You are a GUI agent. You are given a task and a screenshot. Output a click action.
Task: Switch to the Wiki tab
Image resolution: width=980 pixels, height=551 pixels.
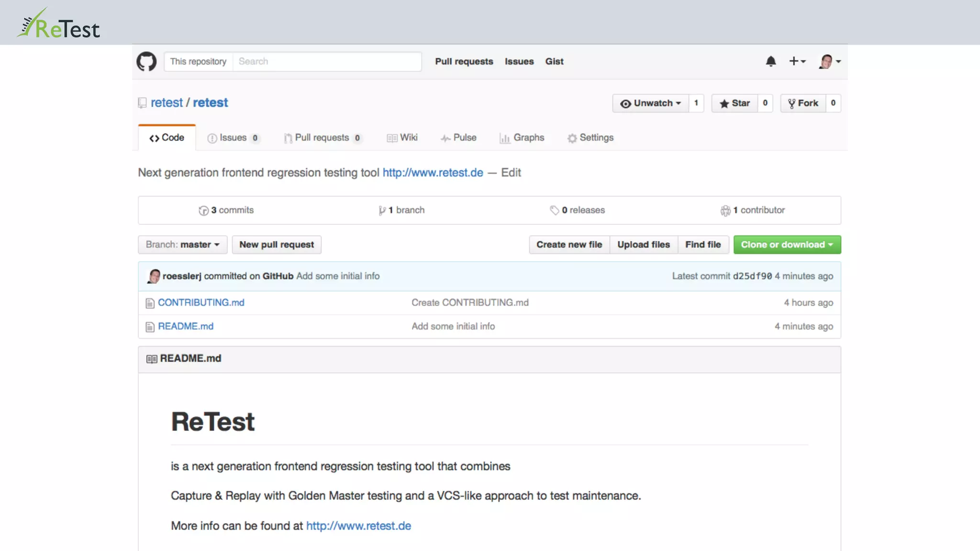click(x=402, y=138)
